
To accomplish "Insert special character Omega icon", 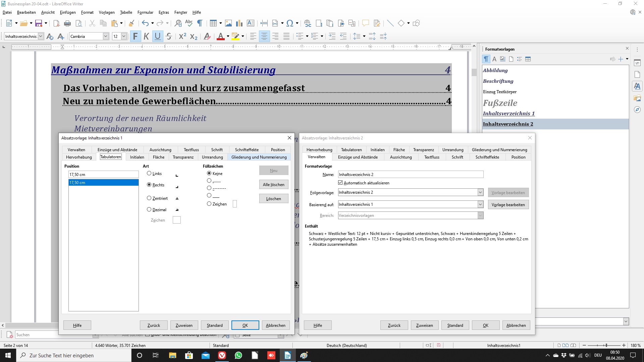I will (x=290, y=23).
